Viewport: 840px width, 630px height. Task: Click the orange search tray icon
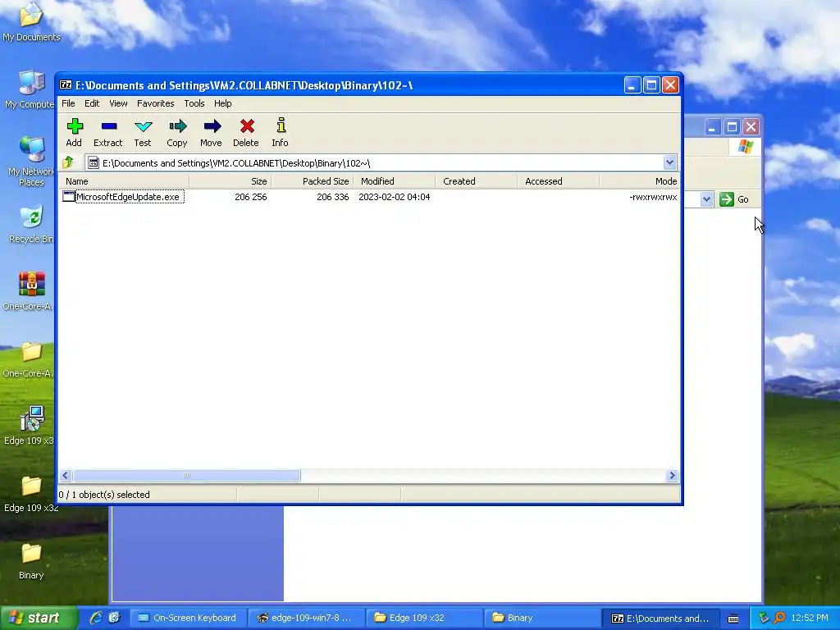point(779,618)
